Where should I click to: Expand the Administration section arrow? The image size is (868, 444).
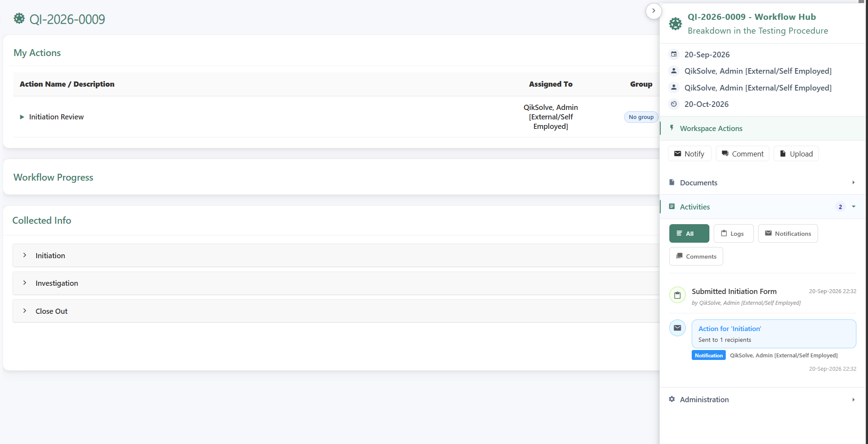point(853,400)
